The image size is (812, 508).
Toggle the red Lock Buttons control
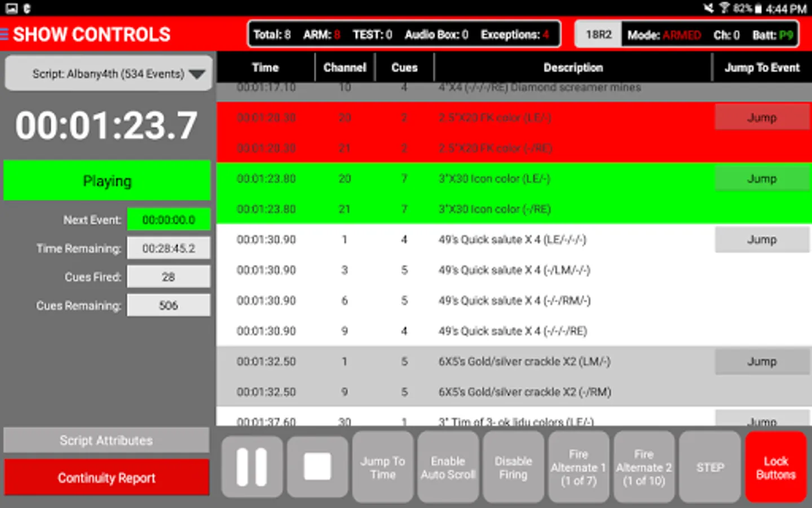pos(776,467)
